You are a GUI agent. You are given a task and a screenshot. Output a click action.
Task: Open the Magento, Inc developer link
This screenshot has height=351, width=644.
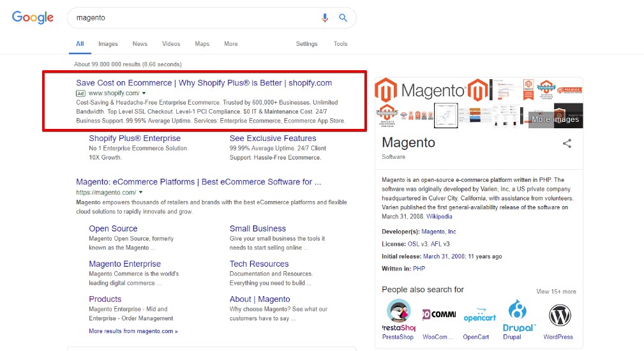point(438,232)
